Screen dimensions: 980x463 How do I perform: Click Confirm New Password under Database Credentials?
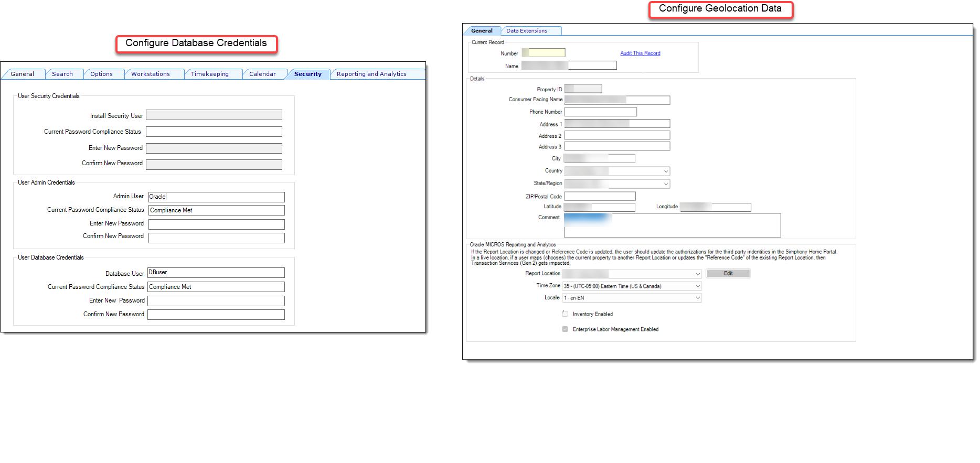(216, 315)
